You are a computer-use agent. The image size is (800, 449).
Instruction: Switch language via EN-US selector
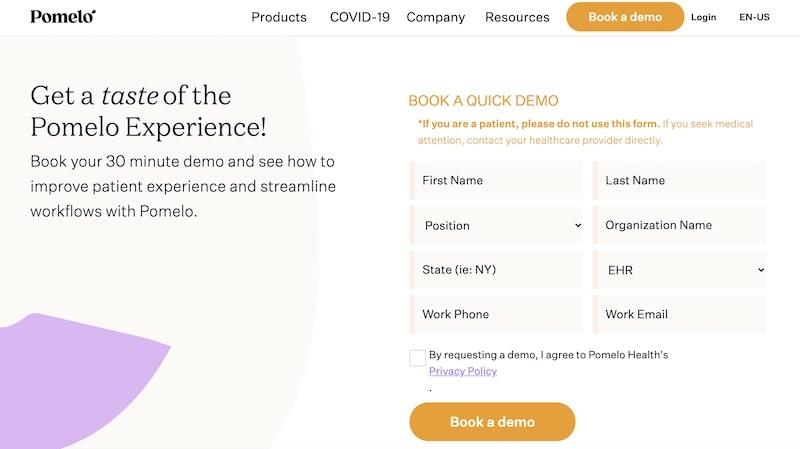754,17
